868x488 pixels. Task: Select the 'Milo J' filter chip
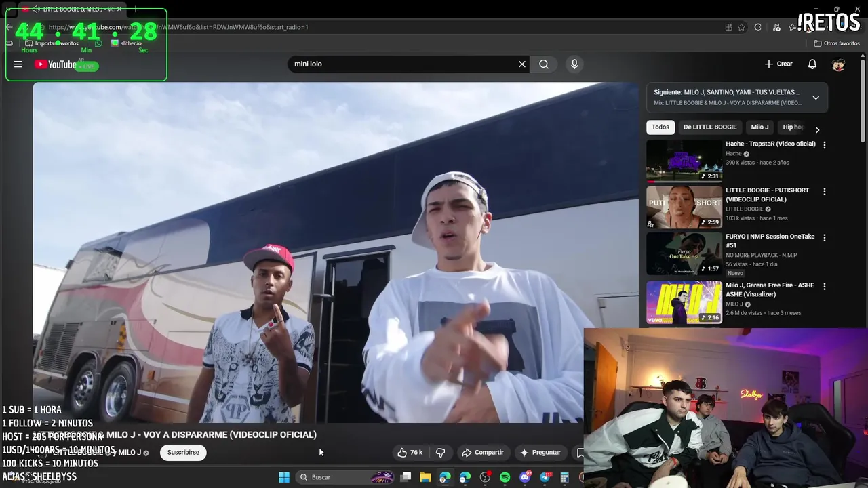759,127
